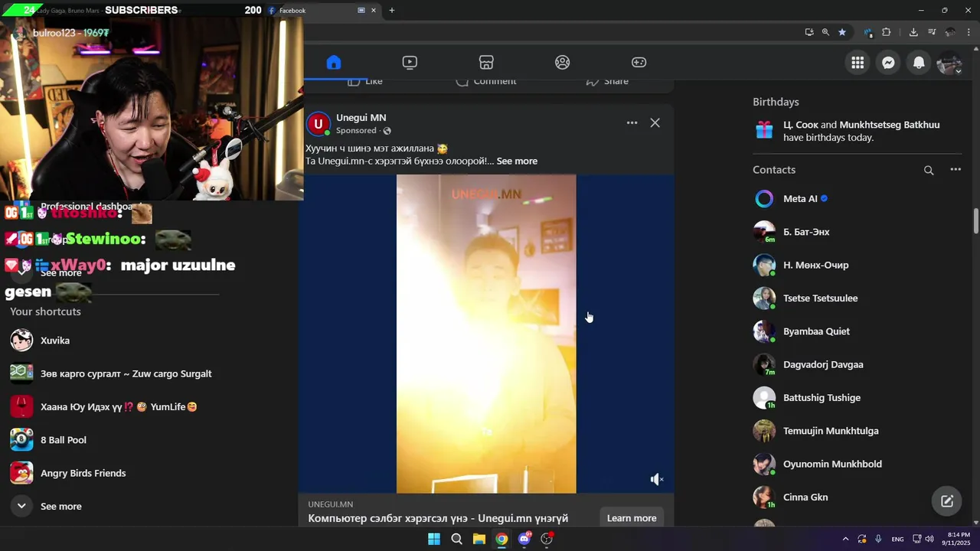Viewport: 980px width, 551px height.
Task: Open birthdays gift icon
Action: coord(764,130)
